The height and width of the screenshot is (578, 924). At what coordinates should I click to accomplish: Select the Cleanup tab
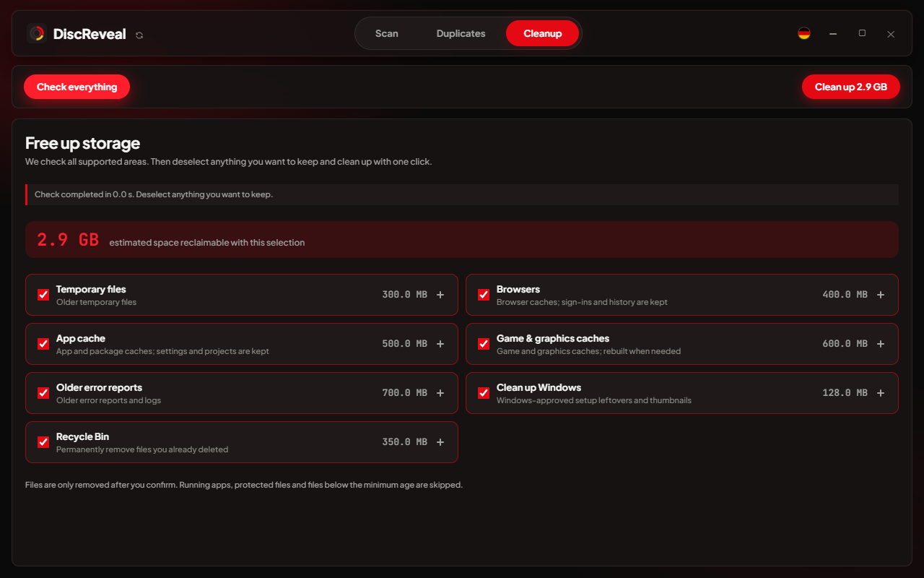tap(542, 33)
